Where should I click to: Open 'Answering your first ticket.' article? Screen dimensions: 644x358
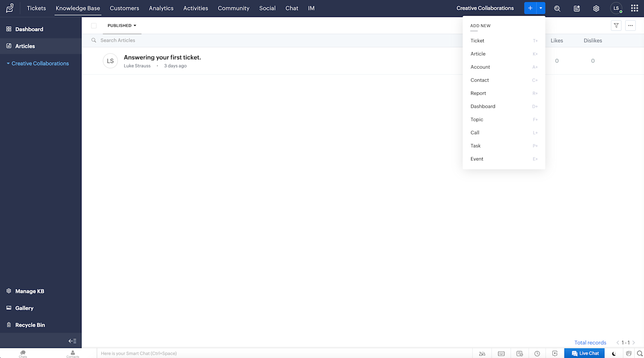162,58
